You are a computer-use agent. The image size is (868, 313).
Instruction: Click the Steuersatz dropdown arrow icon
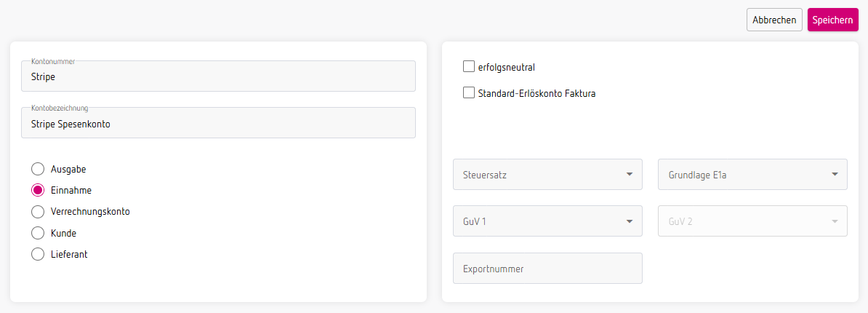[x=629, y=175]
